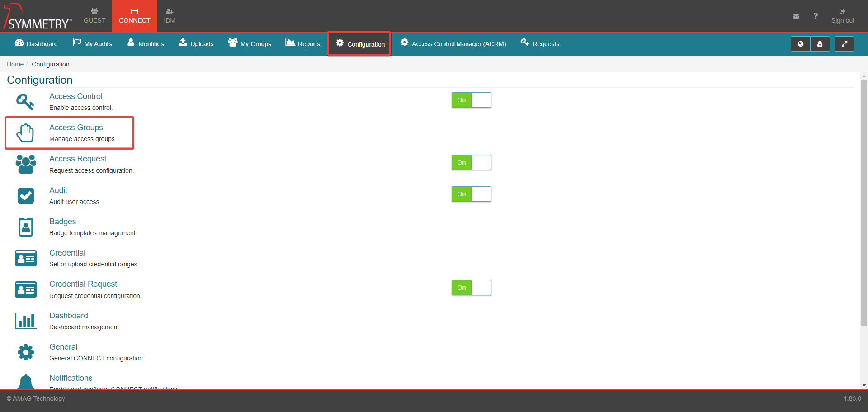868x412 pixels.
Task: Open Requests in navigation bar
Action: (x=540, y=44)
